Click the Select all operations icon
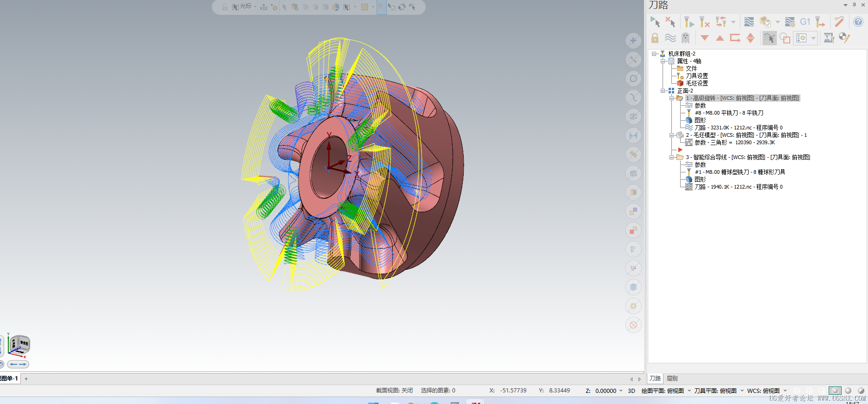 655,22
